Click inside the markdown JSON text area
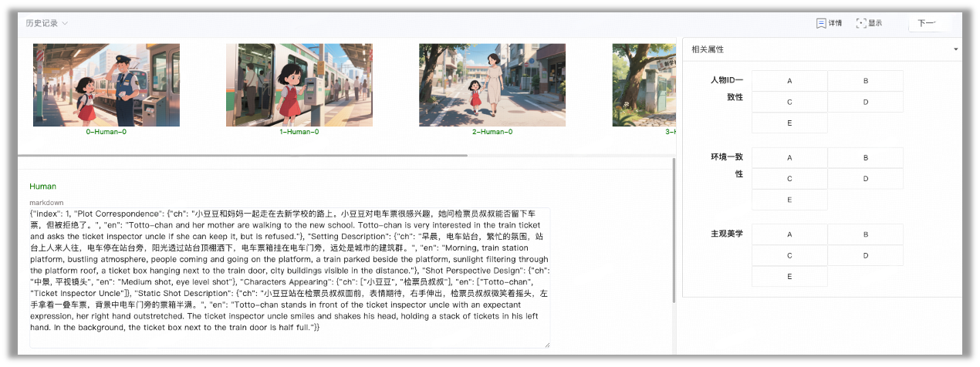The height and width of the screenshot is (367, 980). 290,278
